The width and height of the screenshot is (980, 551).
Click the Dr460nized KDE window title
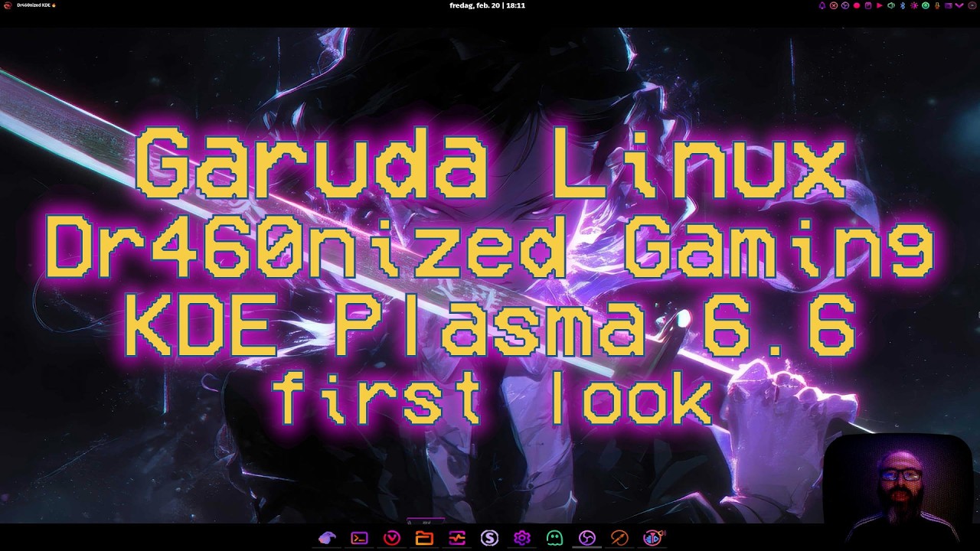pyautogui.click(x=36, y=5)
